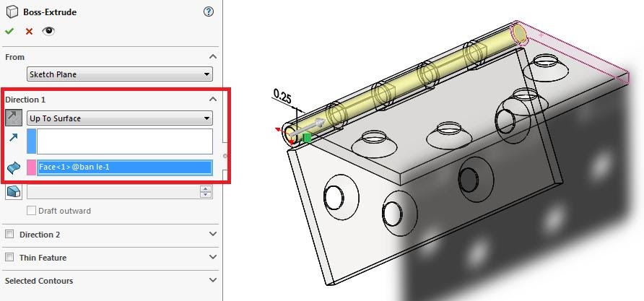The height and width of the screenshot is (301, 644).
Task: Click the Reverse Direction icon beside Up To Surface
Action: pyautogui.click(x=14, y=118)
